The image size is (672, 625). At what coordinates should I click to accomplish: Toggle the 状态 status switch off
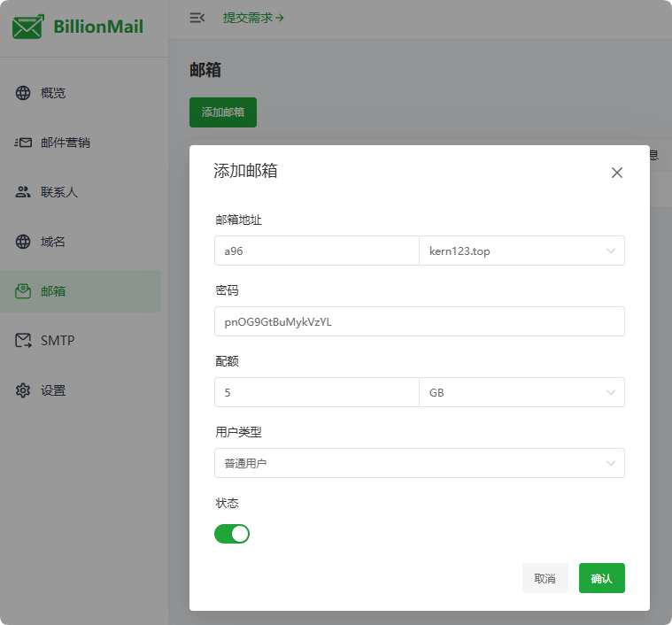tap(232, 534)
